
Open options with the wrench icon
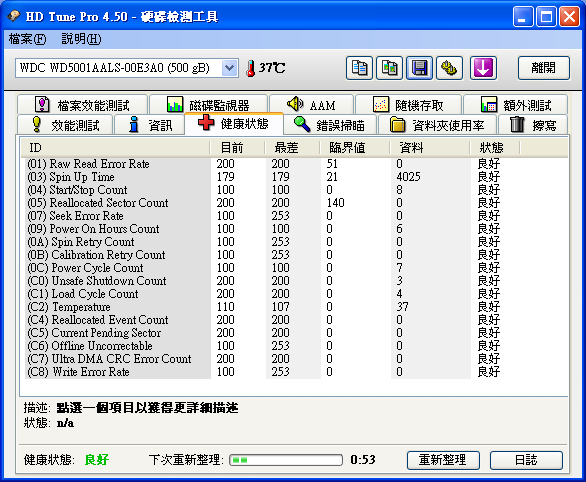(x=450, y=68)
